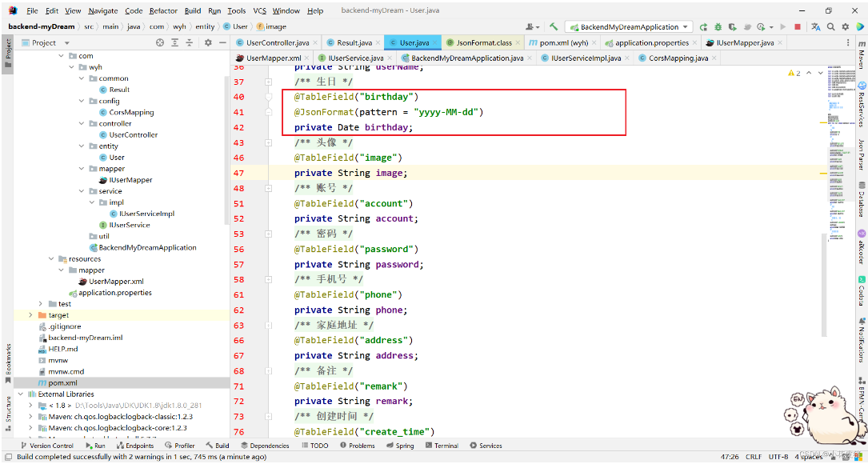Screen dimensions: 868x468
Task: Expand the target folder in the project tree
Action: click(x=30, y=315)
